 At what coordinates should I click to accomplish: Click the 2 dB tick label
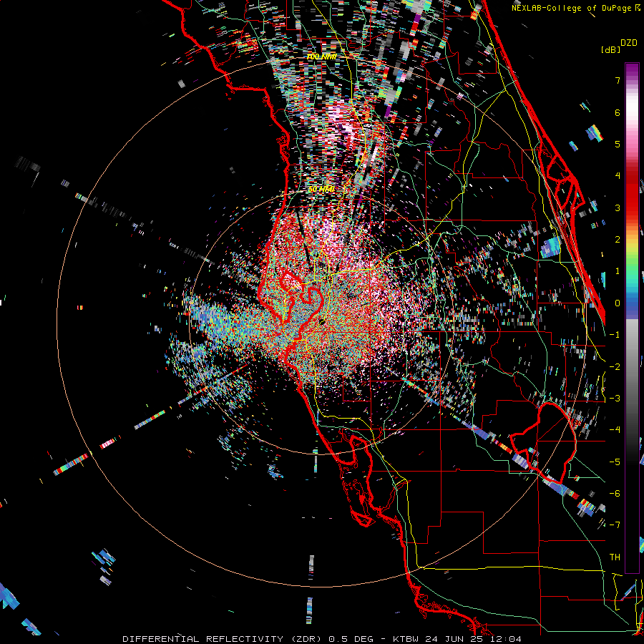pyautogui.click(x=618, y=240)
